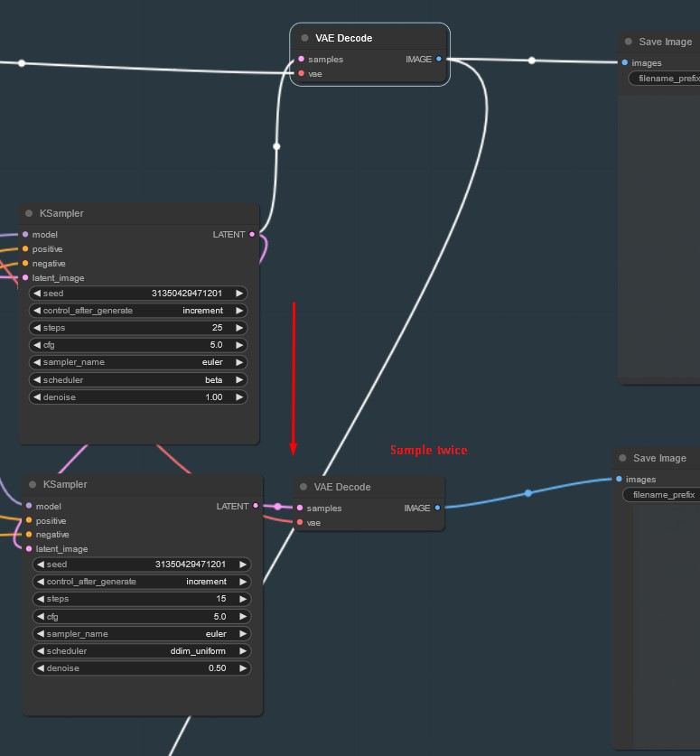The image size is (700, 756).
Task: Next control_after_generate option in lower KSampler
Action: point(242,582)
